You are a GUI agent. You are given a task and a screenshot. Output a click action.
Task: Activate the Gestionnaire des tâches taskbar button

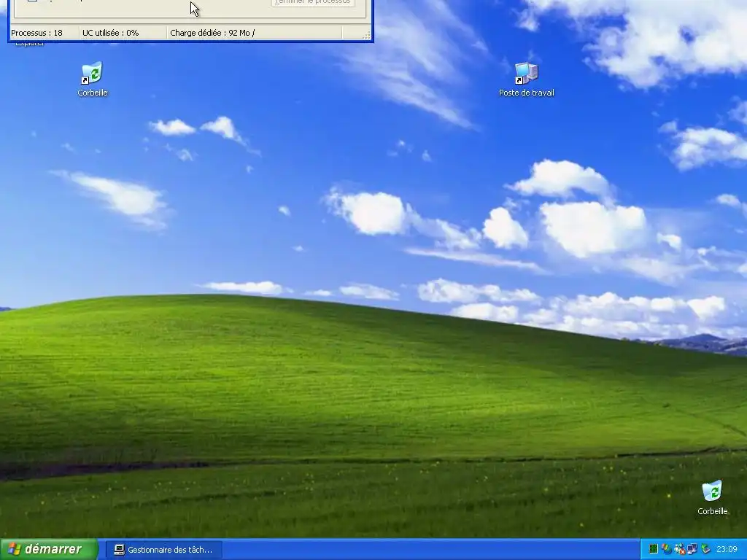click(x=164, y=550)
